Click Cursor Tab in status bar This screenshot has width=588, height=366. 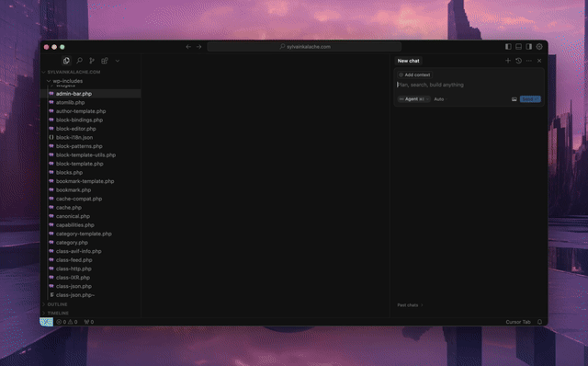518,322
